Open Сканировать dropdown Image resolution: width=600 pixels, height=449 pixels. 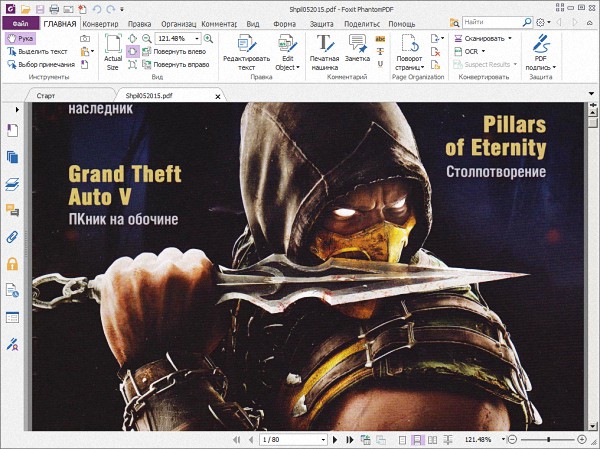tap(483, 38)
